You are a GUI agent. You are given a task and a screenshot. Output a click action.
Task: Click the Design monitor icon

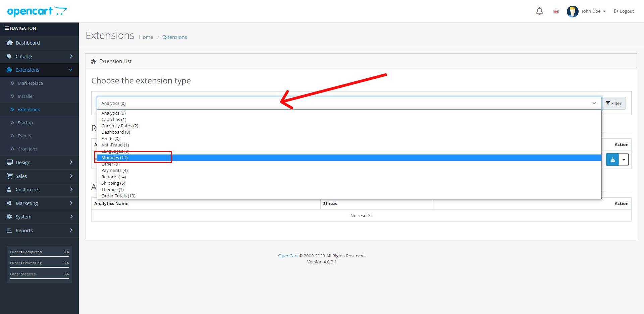pos(10,162)
